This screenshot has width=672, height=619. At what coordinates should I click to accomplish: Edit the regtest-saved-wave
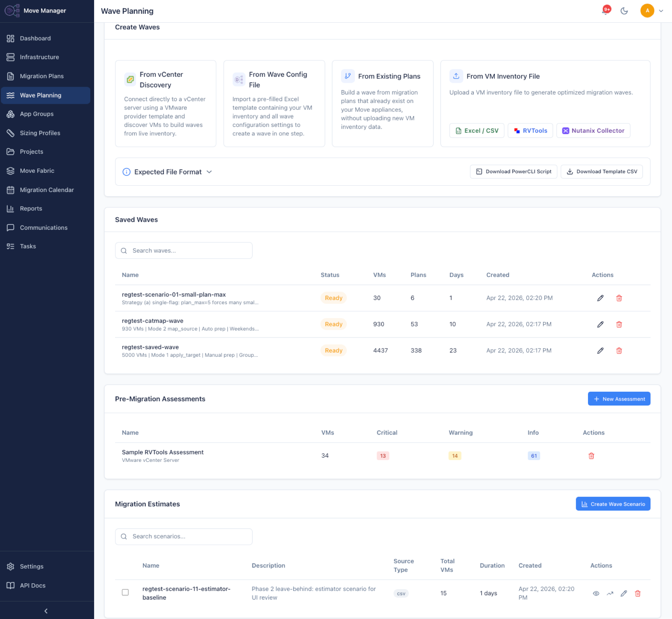pyautogui.click(x=600, y=350)
